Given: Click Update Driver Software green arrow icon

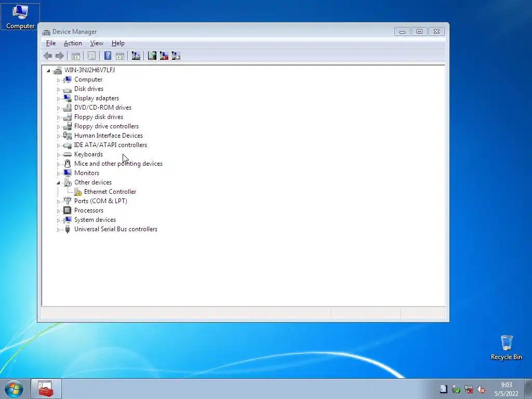Looking at the screenshot, I should coord(152,56).
